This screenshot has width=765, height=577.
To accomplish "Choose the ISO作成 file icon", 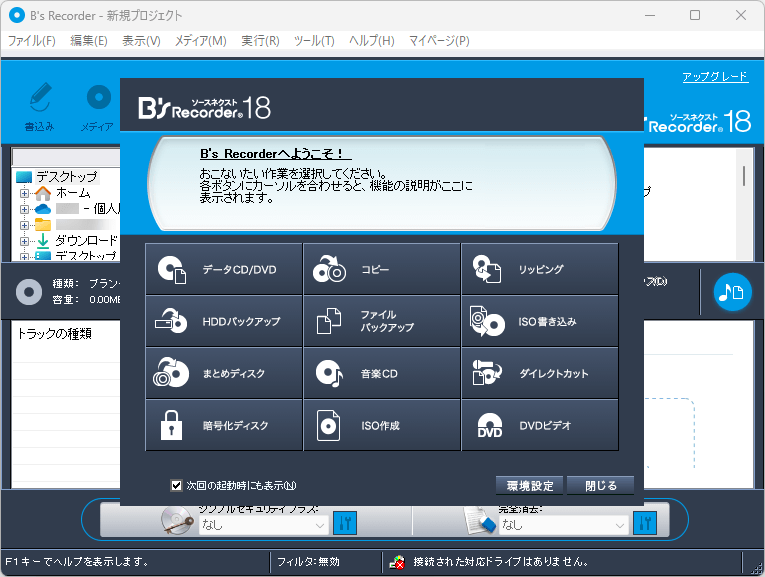I will (x=328, y=425).
